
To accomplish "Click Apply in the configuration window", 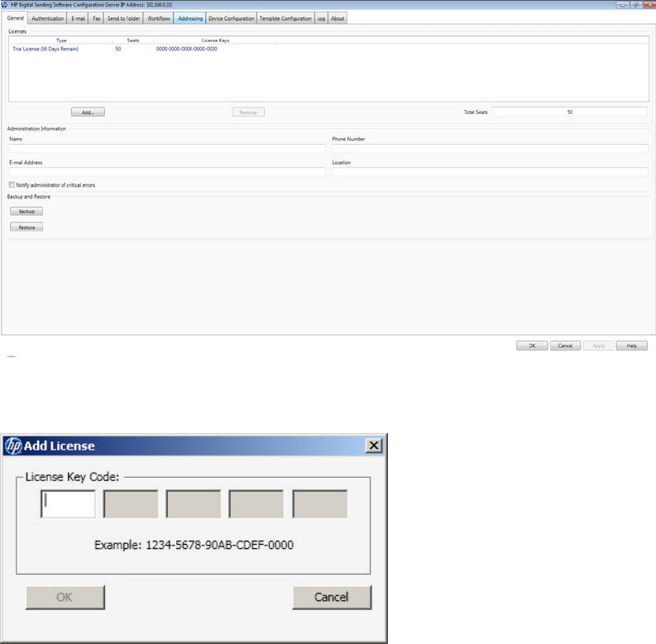I will pyautogui.click(x=599, y=346).
